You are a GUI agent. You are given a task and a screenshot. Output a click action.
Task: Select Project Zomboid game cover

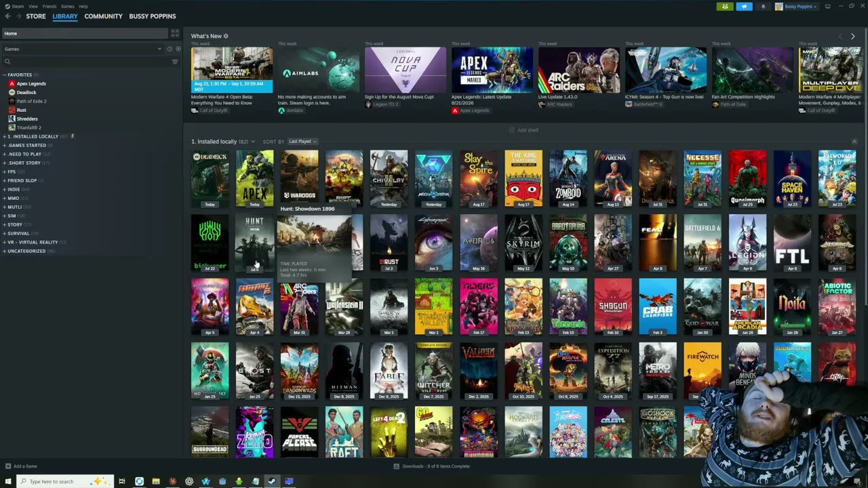tap(568, 178)
